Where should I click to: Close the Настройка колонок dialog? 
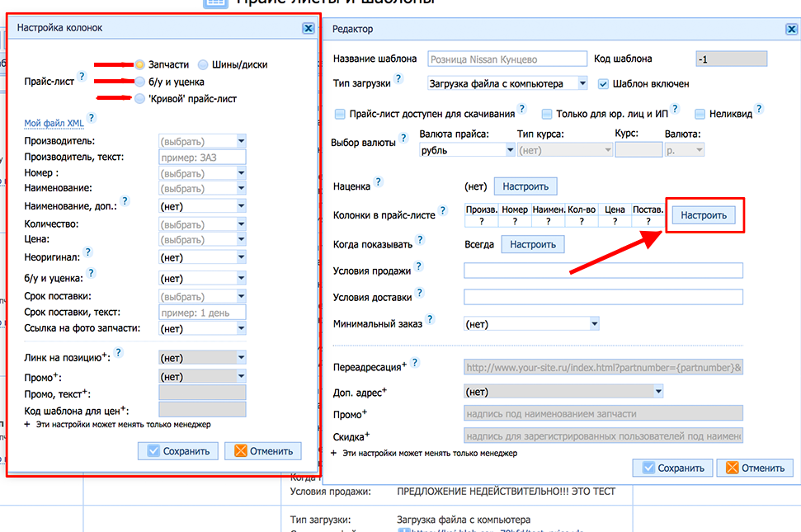(x=308, y=28)
